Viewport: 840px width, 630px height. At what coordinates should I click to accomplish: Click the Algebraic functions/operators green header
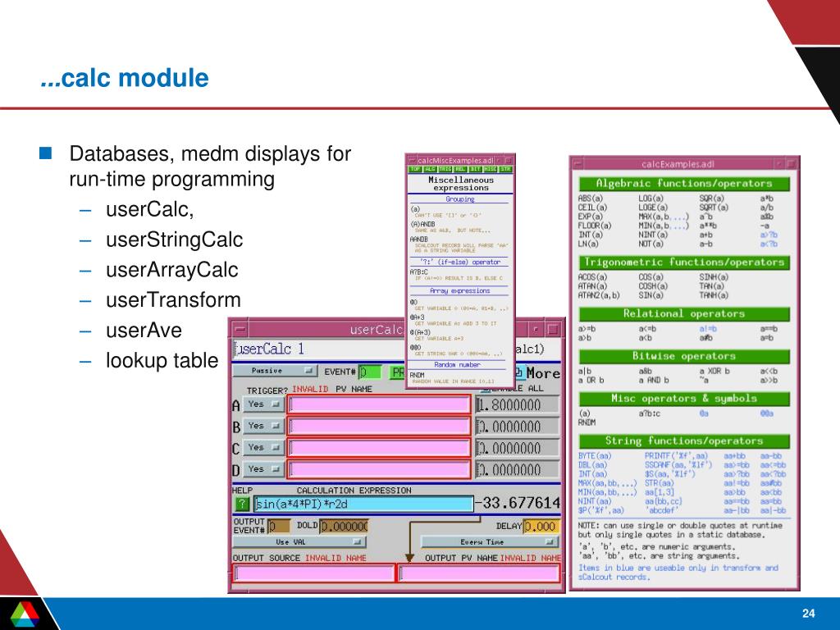684,184
